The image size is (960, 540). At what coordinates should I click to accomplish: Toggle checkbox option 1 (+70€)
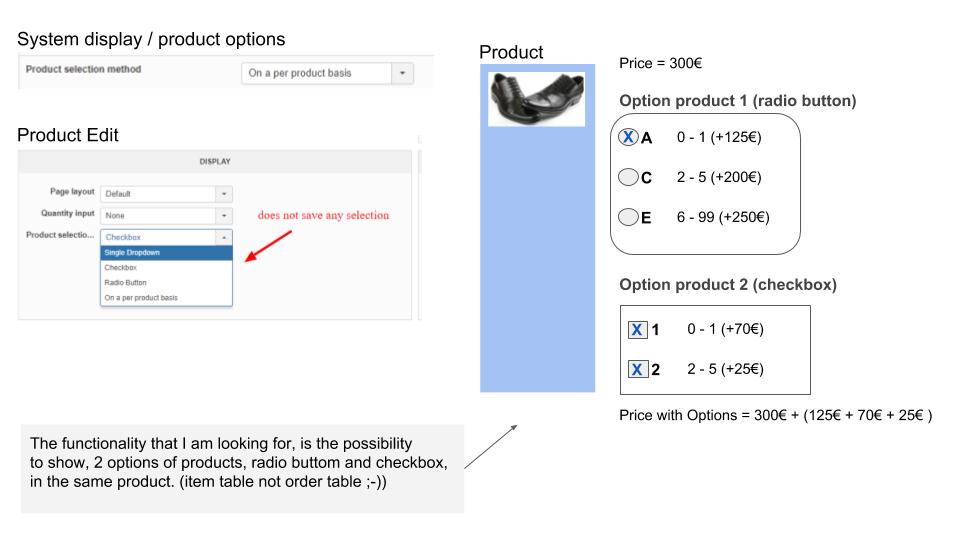[637, 330]
